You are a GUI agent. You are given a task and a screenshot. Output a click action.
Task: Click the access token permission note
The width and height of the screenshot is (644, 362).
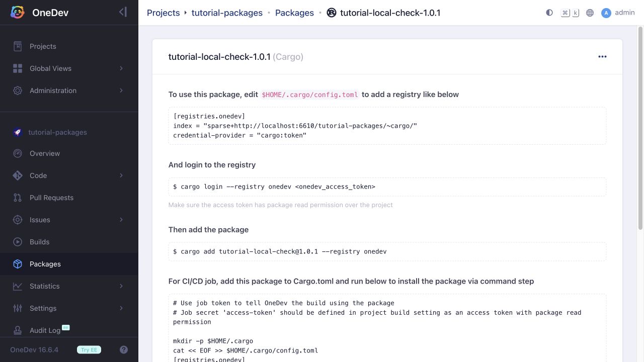(x=281, y=205)
